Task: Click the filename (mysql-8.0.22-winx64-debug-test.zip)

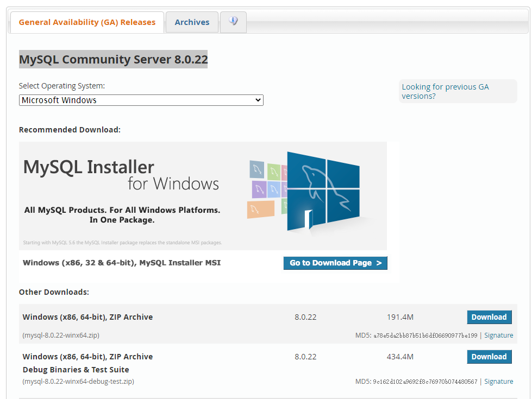Action: tap(78, 382)
